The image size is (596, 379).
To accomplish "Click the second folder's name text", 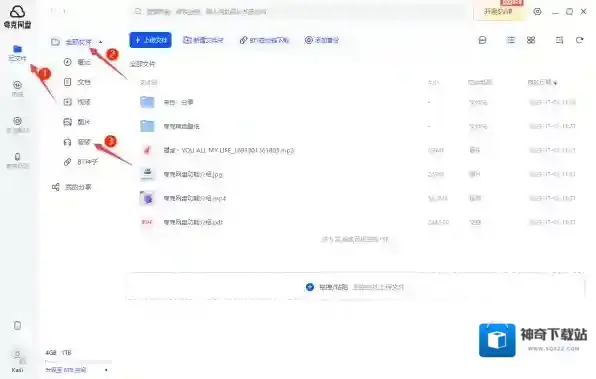I will (x=181, y=126).
